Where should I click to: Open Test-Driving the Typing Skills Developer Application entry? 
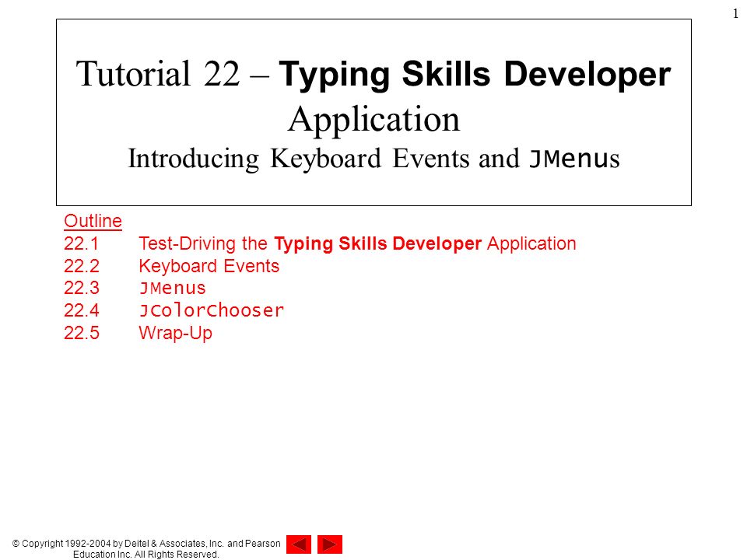click(357, 243)
